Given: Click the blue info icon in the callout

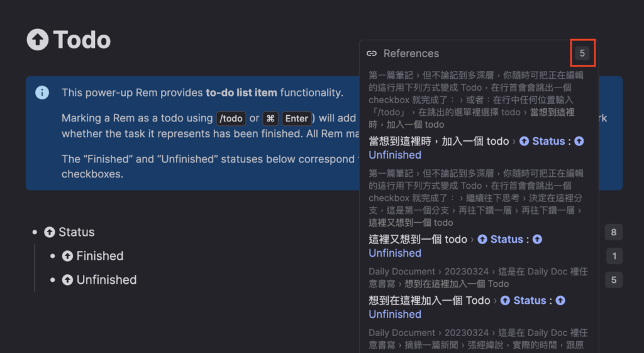Looking at the screenshot, I should [x=42, y=93].
